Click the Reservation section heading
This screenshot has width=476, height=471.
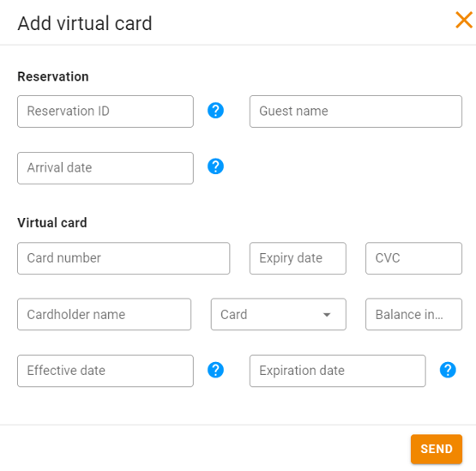[53, 76]
